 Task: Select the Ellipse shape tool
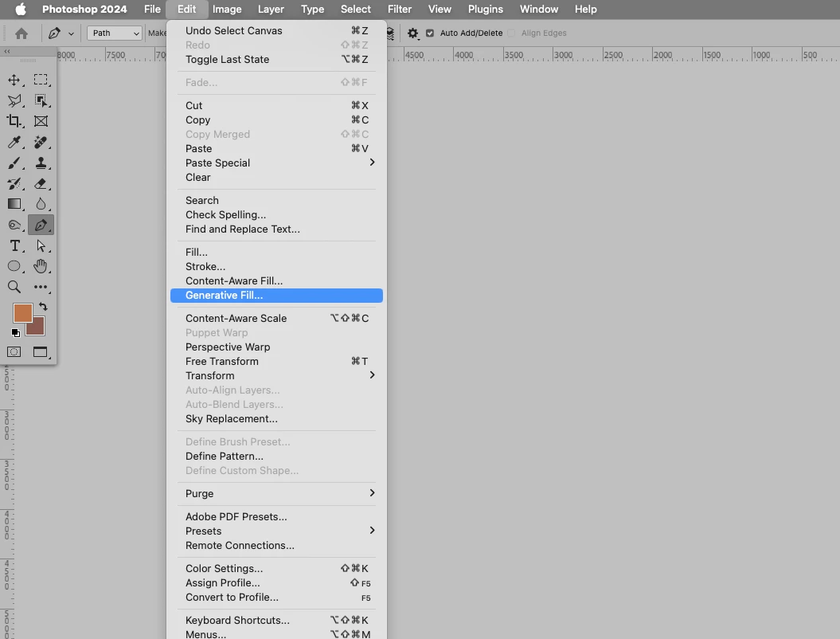[x=14, y=266]
